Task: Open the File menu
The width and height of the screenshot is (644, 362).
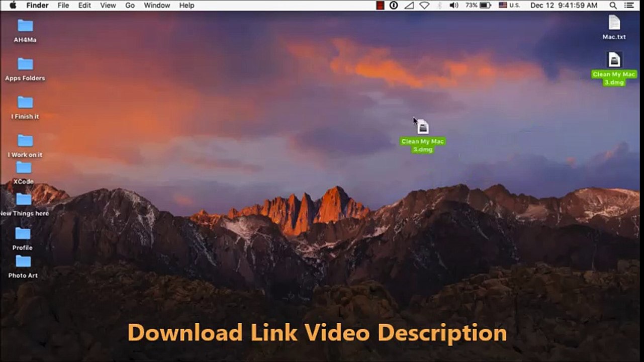Action: tap(63, 5)
